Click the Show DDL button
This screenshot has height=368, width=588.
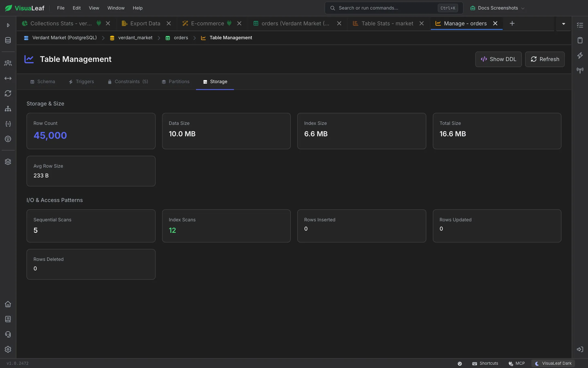[x=498, y=59]
